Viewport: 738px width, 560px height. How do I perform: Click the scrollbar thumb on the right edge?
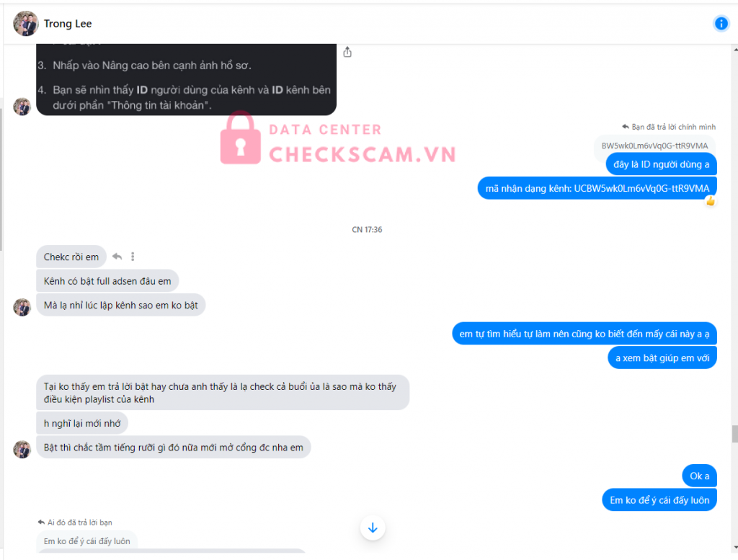click(x=734, y=433)
